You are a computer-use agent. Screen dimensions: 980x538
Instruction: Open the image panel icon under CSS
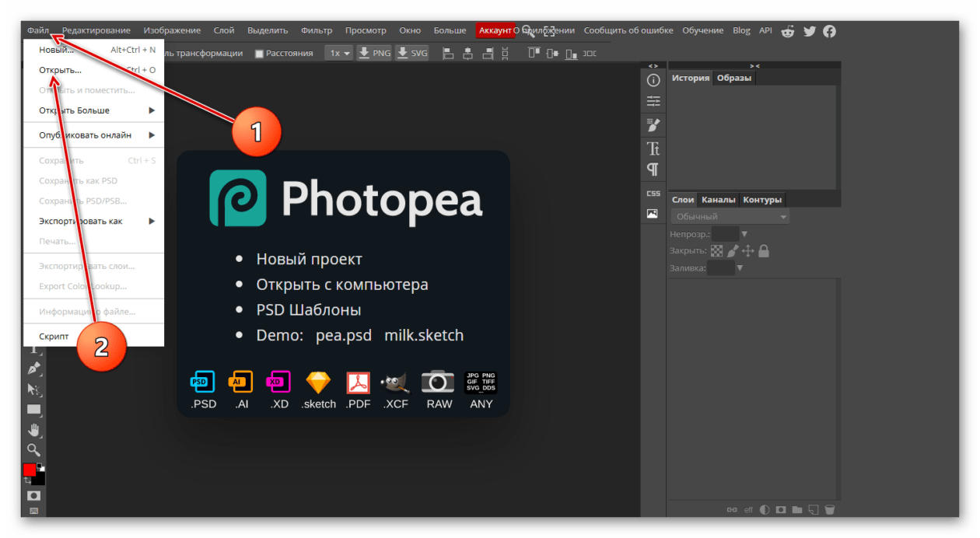pos(653,214)
